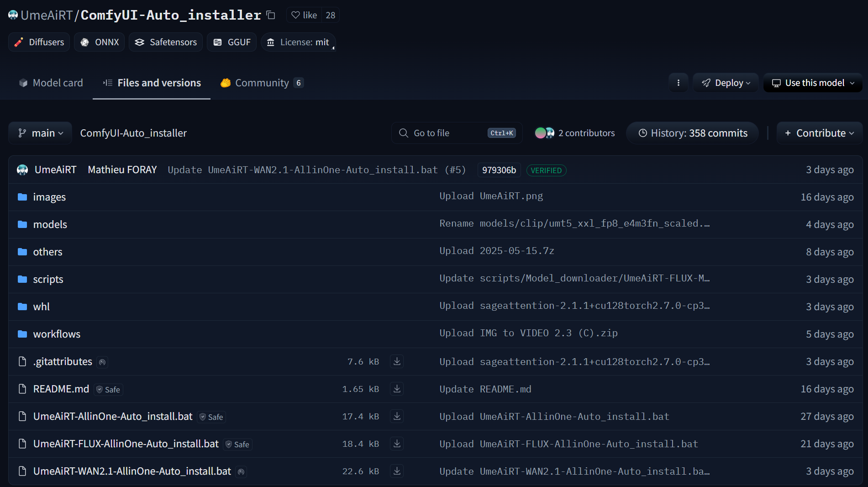This screenshot has height=487, width=868.
Task: Open the Mathieu FORAY author link
Action: [122, 170]
